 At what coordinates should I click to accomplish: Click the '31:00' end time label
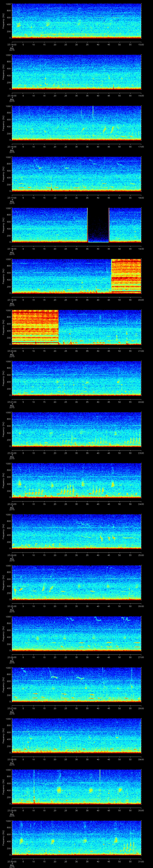point(141,861)
